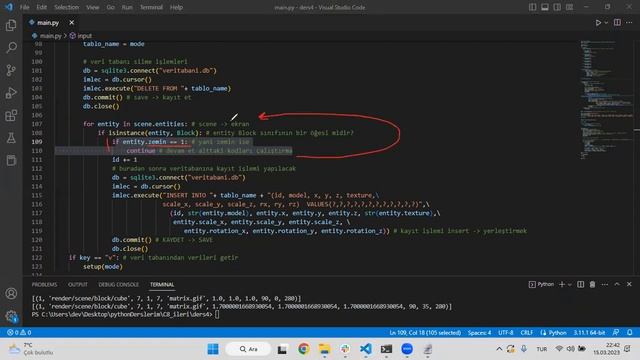Screen dimensions: 640x360
Task: Open the View menu
Action: pyautogui.click(x=93, y=7)
